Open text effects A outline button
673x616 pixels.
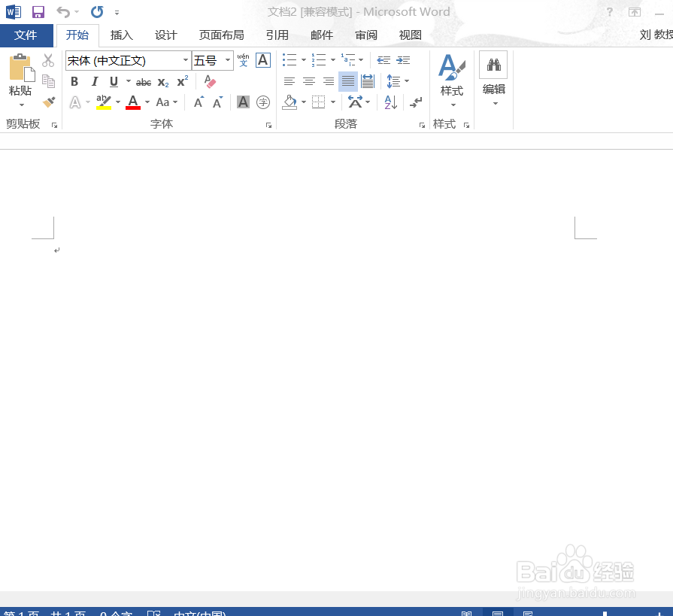click(x=75, y=102)
